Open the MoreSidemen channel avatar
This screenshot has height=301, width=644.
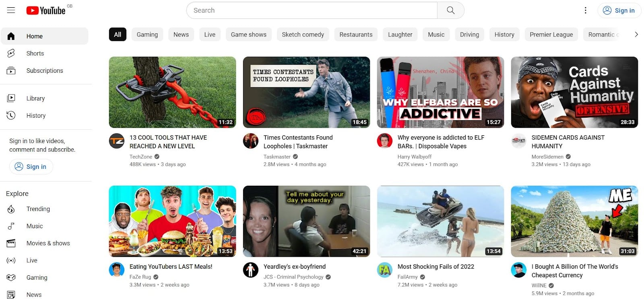519,141
